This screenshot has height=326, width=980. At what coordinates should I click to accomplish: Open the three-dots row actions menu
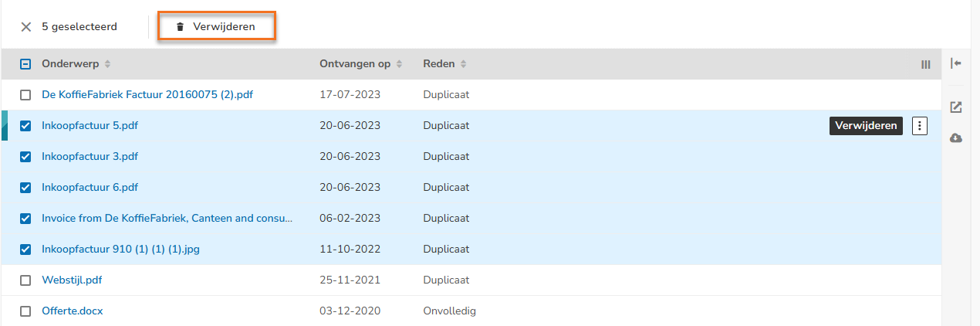click(x=919, y=126)
